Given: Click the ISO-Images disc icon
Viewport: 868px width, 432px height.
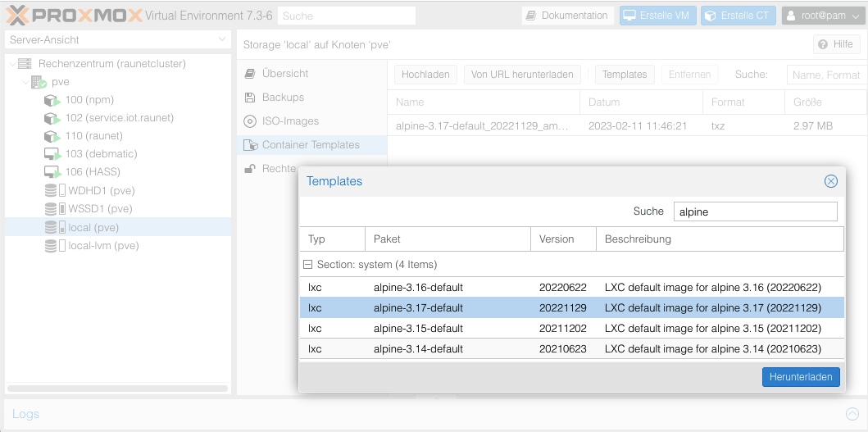Looking at the screenshot, I should pos(250,121).
